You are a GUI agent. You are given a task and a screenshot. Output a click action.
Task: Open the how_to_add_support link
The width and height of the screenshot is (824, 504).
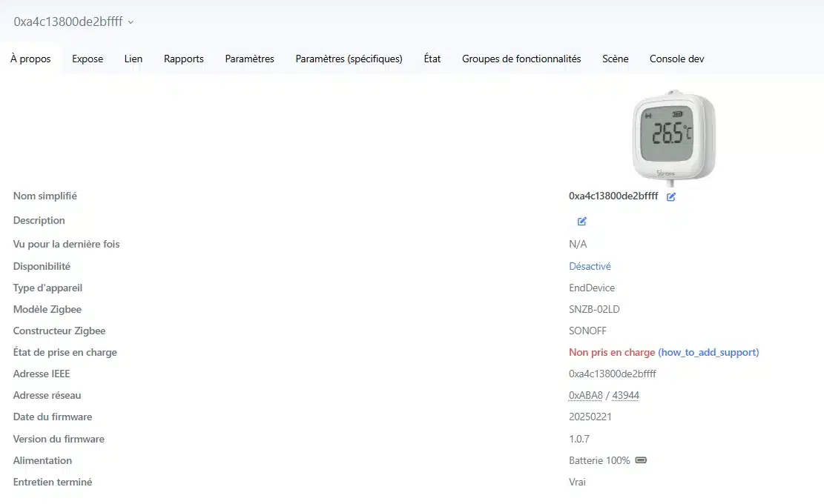[x=708, y=352]
